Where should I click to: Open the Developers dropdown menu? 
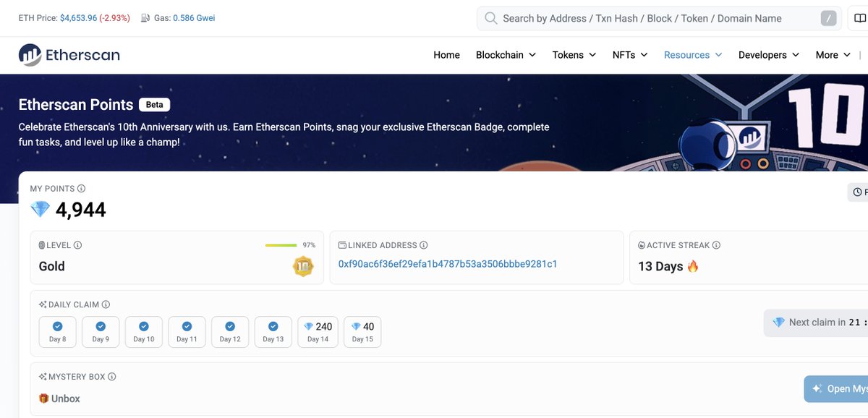point(769,55)
